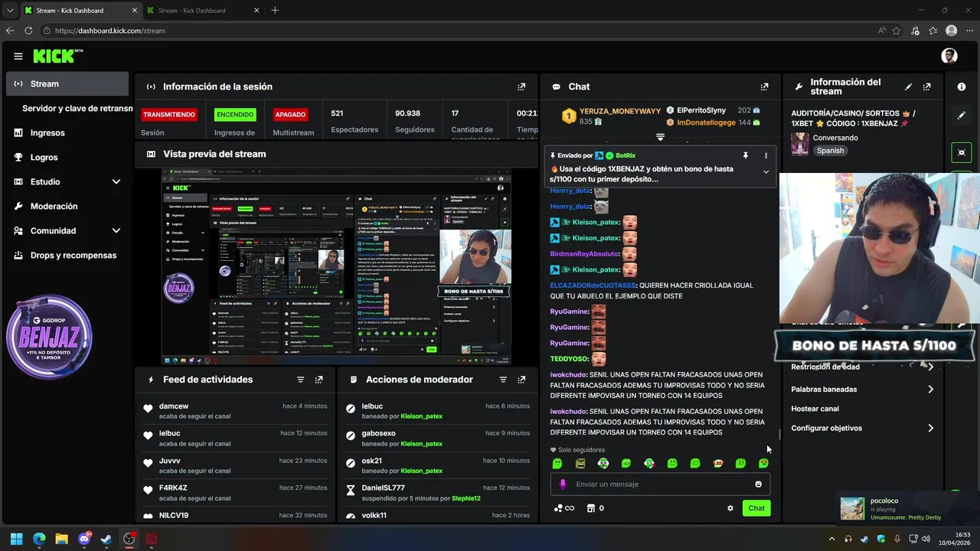Open pinned message three-dot options

(766, 155)
